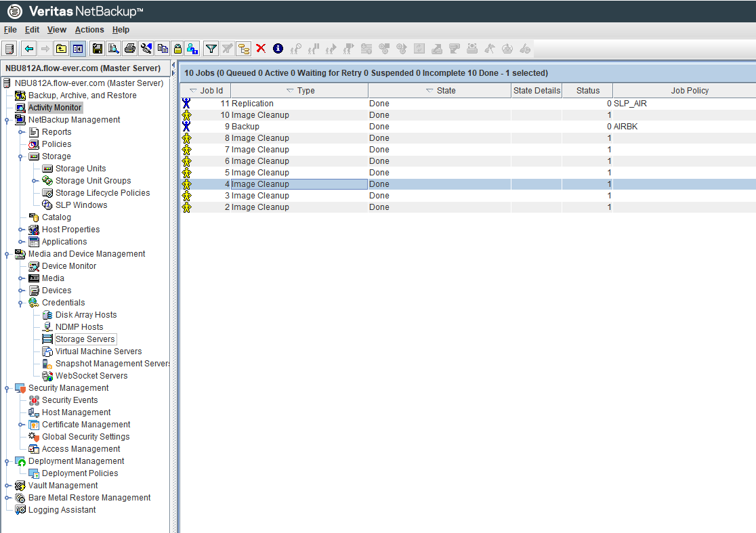Open the File menu
This screenshot has height=533, width=756.
[x=10, y=30]
